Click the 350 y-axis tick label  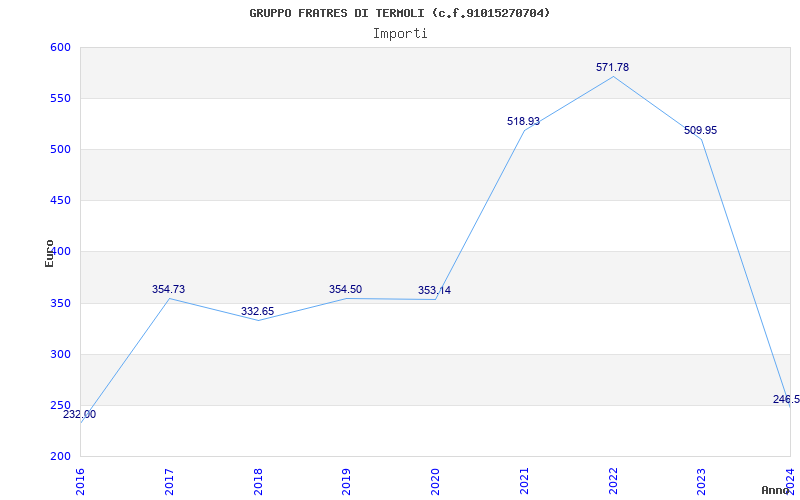(60, 304)
